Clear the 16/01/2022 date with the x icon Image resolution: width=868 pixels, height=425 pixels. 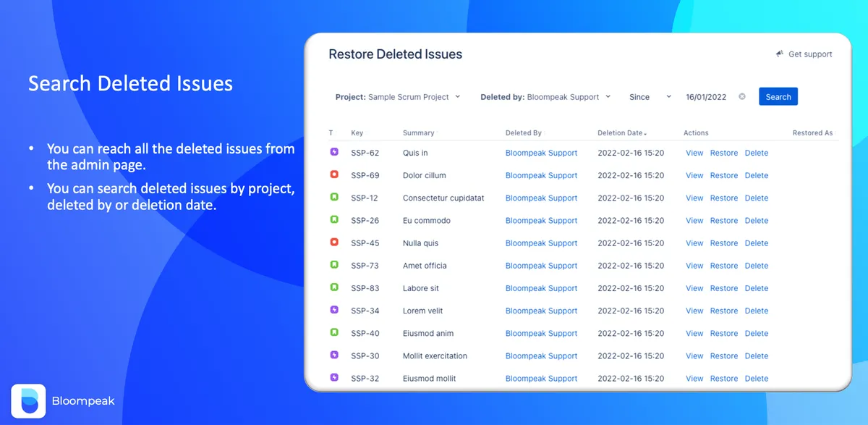coord(742,96)
